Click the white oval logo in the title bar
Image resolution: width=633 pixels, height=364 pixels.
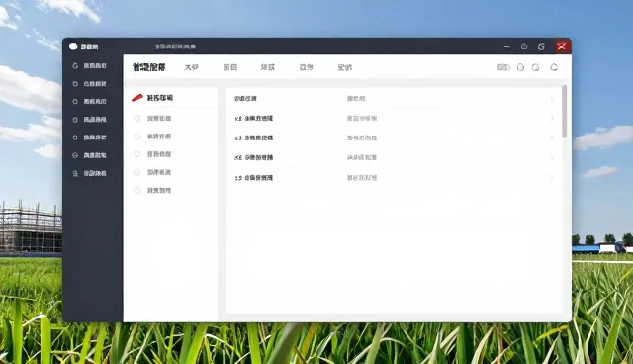(73, 46)
